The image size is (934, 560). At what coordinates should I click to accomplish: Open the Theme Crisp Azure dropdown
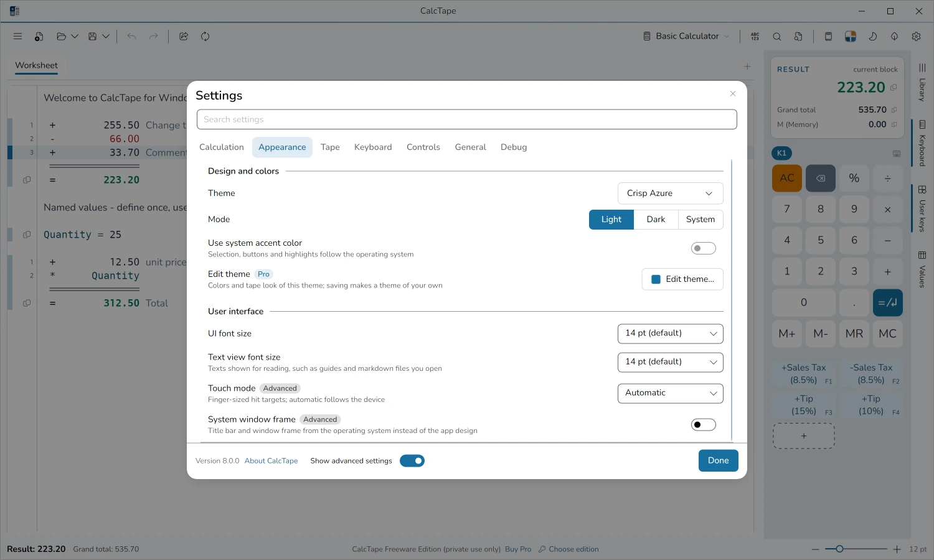point(671,194)
